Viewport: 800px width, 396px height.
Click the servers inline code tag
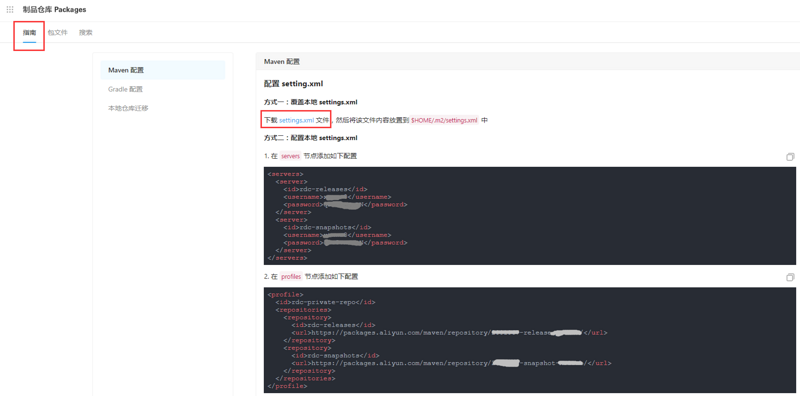pyautogui.click(x=290, y=156)
